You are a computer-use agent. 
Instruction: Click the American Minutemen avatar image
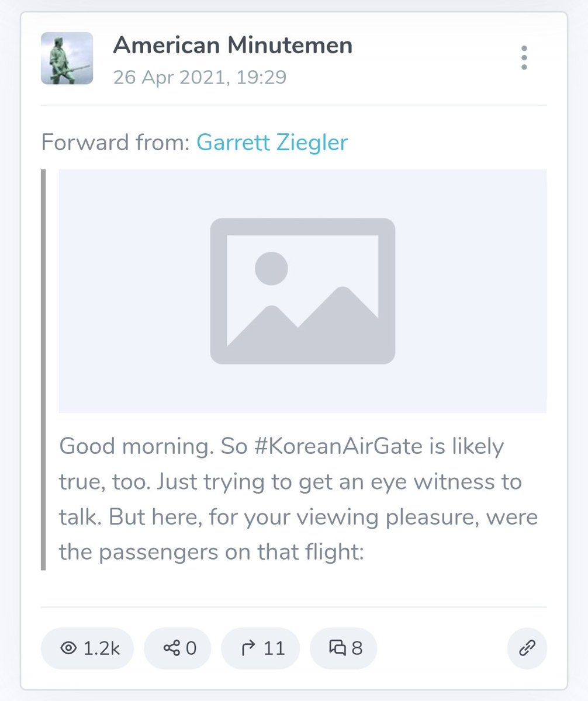[x=67, y=58]
